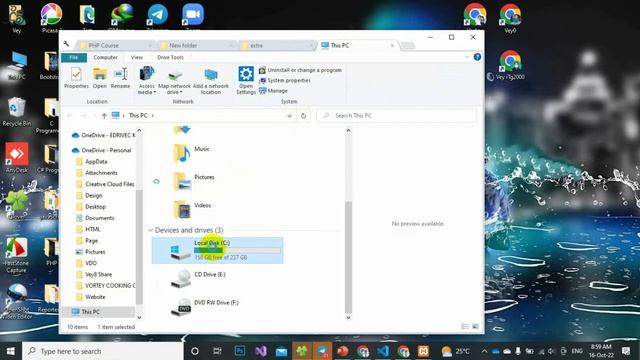Click the Rename ribbon icon

[x=120, y=78]
